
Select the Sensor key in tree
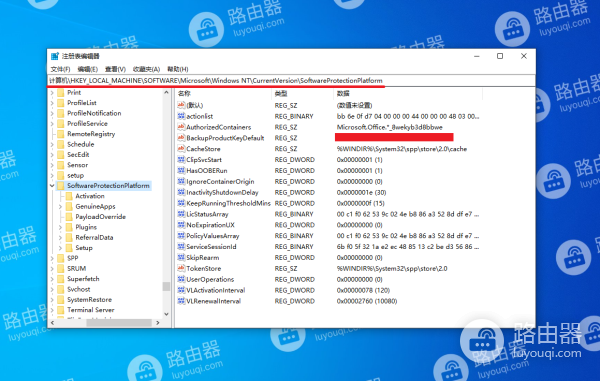[77, 165]
